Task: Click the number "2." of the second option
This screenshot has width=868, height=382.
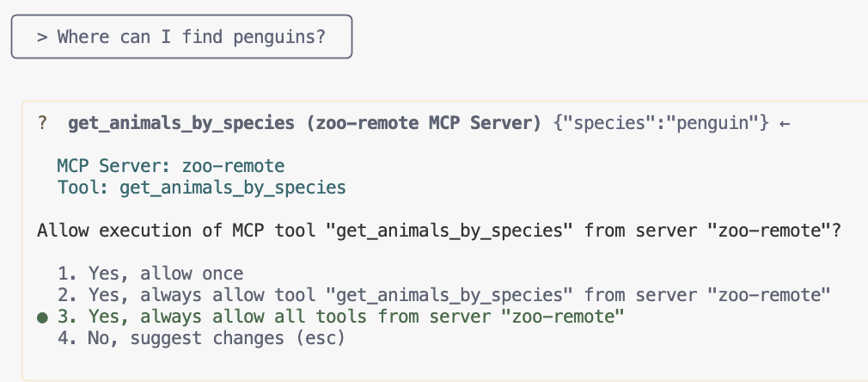Action: click(68, 296)
